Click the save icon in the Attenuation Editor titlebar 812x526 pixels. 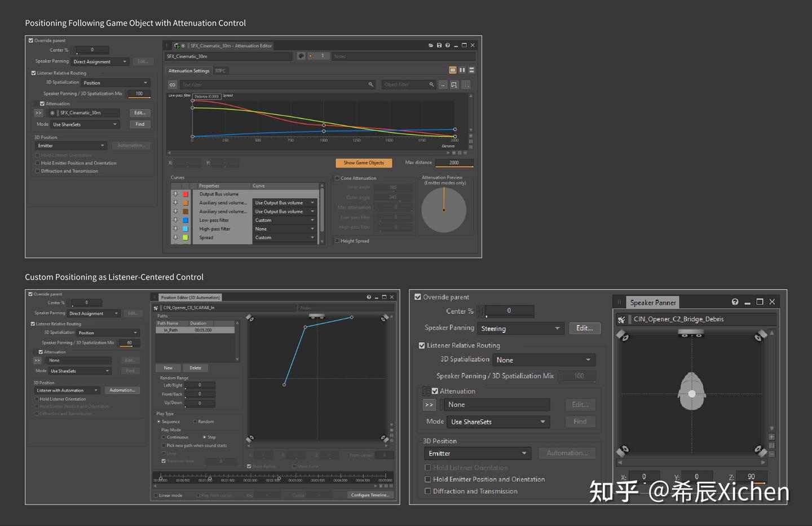click(439, 45)
